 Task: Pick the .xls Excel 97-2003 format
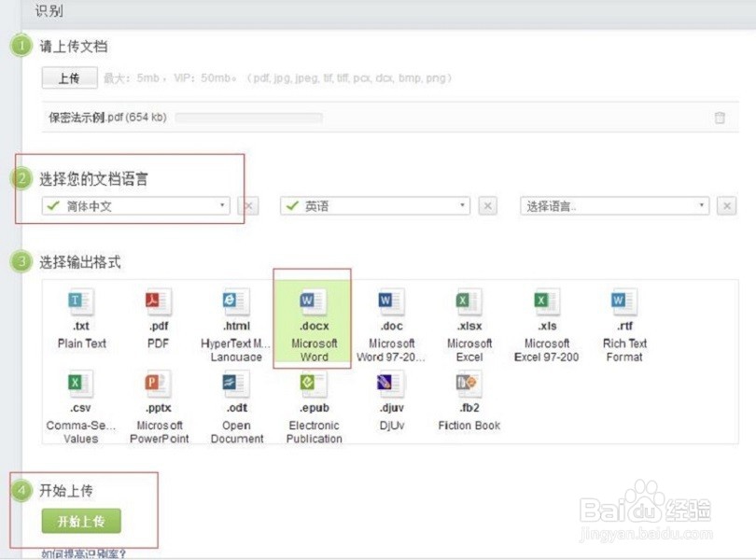pyautogui.click(x=547, y=324)
